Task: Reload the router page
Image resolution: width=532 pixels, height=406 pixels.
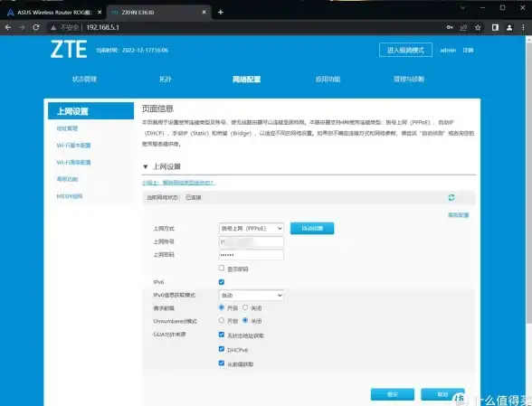Action: (x=36, y=27)
